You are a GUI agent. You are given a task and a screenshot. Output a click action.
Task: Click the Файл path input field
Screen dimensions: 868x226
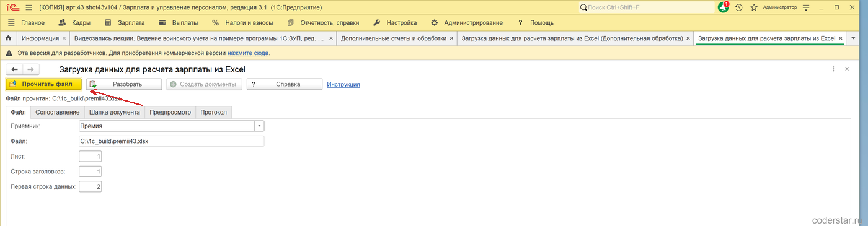[x=171, y=141]
